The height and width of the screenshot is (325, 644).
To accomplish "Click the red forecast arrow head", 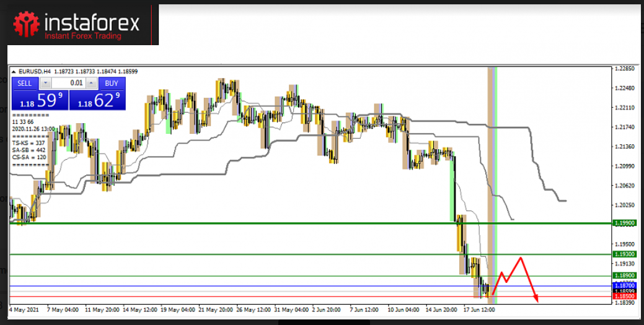I will click(536, 299).
